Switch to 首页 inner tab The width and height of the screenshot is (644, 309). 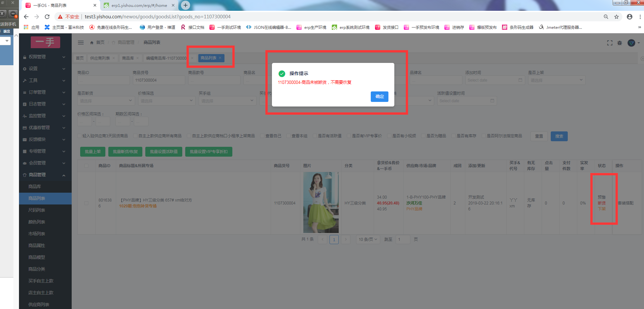(x=80, y=58)
